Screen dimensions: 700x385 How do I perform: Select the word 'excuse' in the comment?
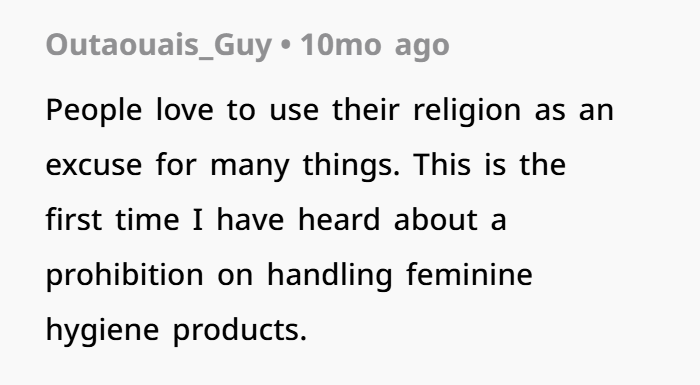pos(94,165)
